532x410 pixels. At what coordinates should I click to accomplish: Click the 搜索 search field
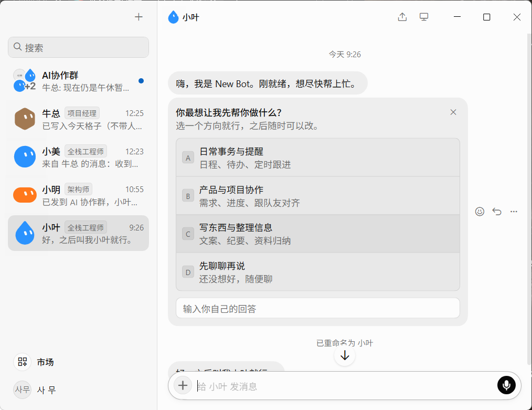pyautogui.click(x=78, y=47)
